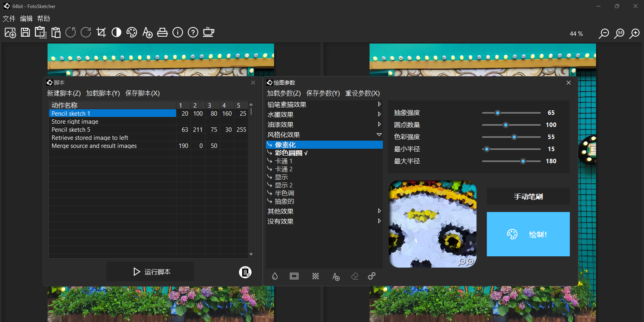Click the save (floppy disk) icon
Image resolution: width=644 pixels, height=322 pixels.
25,33
